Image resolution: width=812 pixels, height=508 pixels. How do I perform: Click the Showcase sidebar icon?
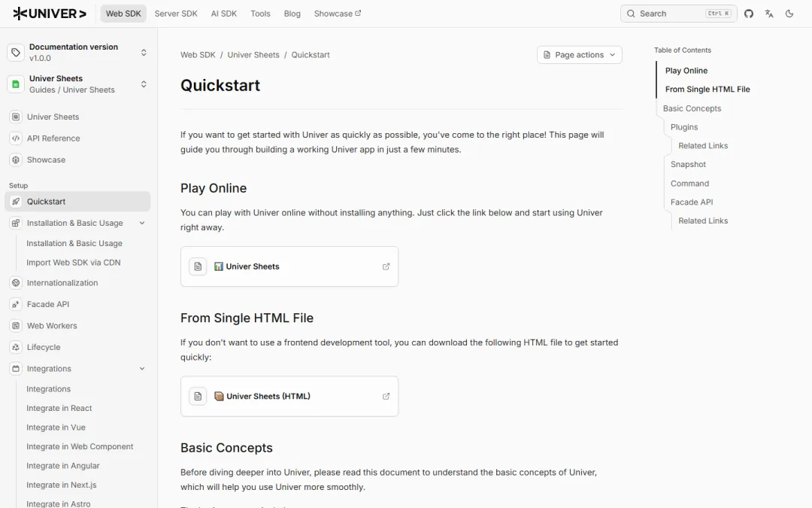16,160
